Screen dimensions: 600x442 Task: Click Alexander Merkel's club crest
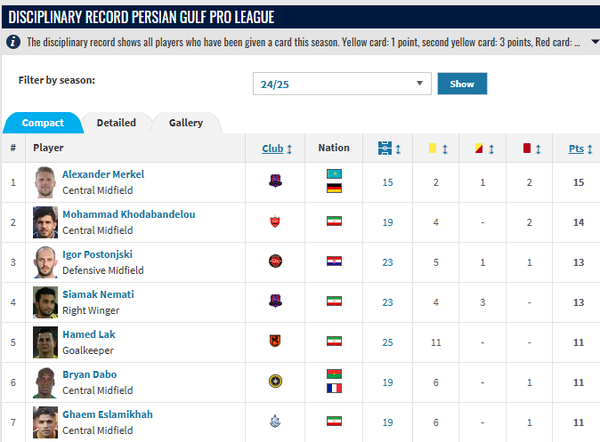[275, 182]
